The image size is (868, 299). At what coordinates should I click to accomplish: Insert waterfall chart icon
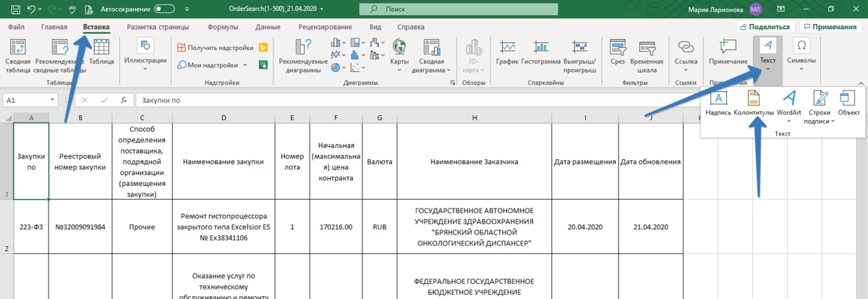pos(374,43)
